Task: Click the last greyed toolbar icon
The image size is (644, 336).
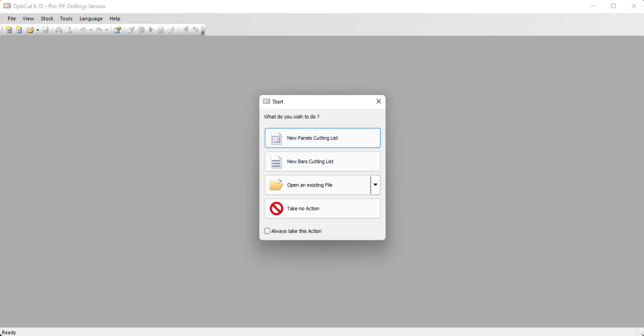Action: [195, 30]
